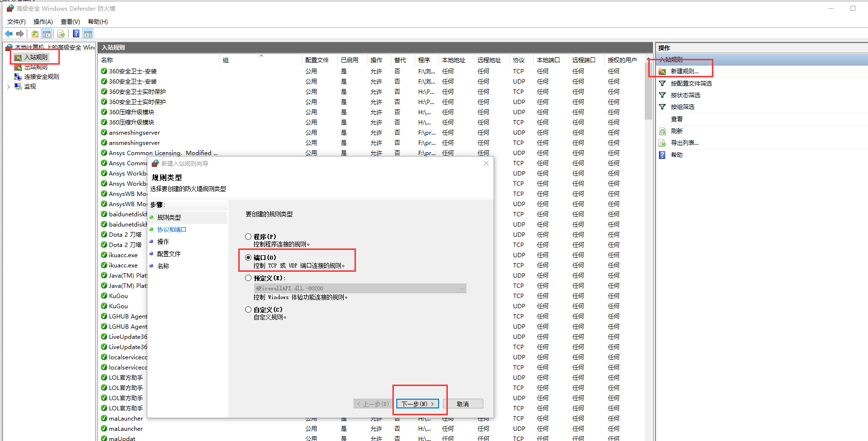The image size is (868, 441).
Task: Select first 360安全卫士-安装 rule row
Action: point(372,71)
